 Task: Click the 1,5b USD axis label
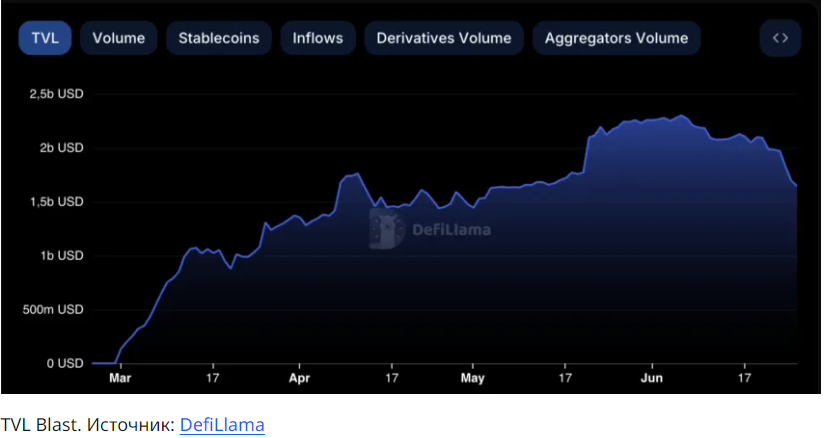click(56, 202)
